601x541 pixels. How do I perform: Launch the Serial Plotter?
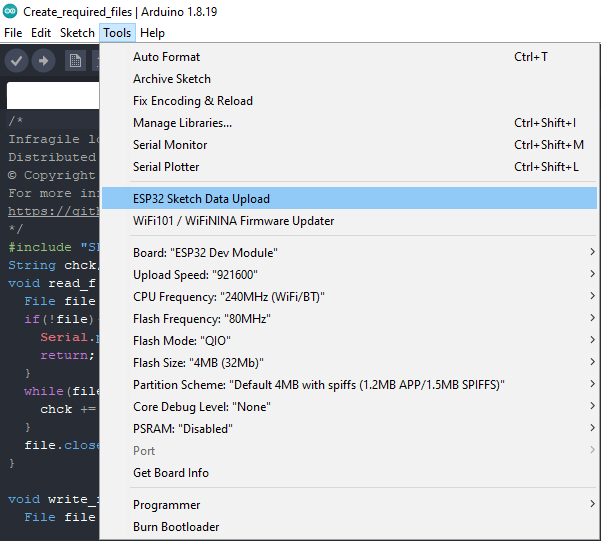(349, 167)
